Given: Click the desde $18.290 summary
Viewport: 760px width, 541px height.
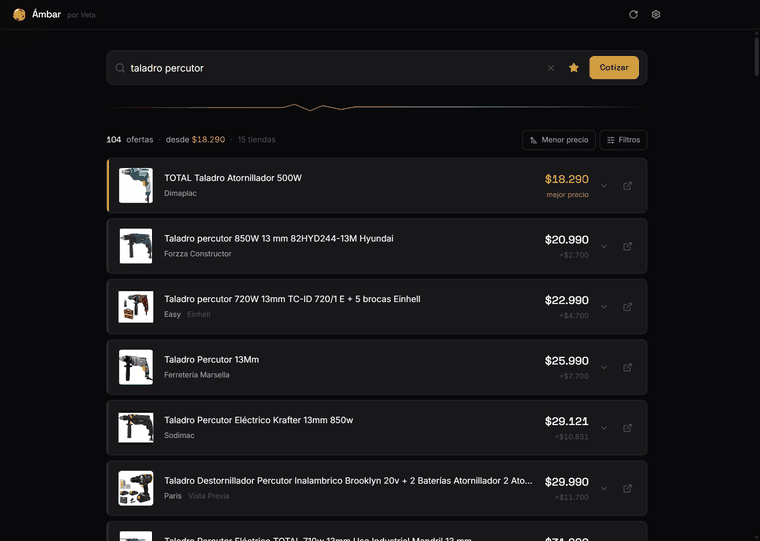Looking at the screenshot, I should pos(195,140).
